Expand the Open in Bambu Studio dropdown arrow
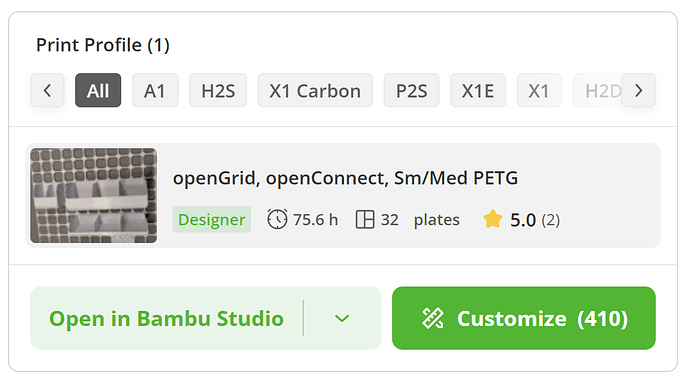This screenshot has height=382, width=690. pos(342,318)
